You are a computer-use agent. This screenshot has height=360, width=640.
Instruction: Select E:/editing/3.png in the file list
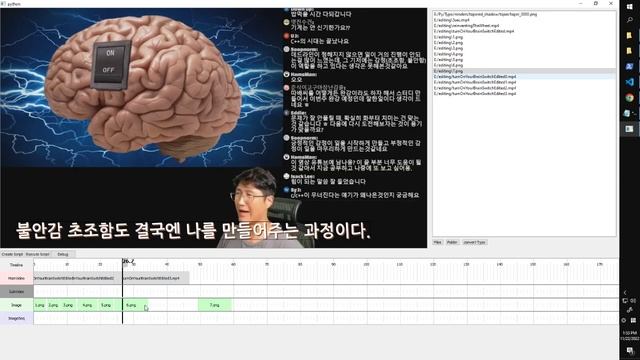[524, 48]
